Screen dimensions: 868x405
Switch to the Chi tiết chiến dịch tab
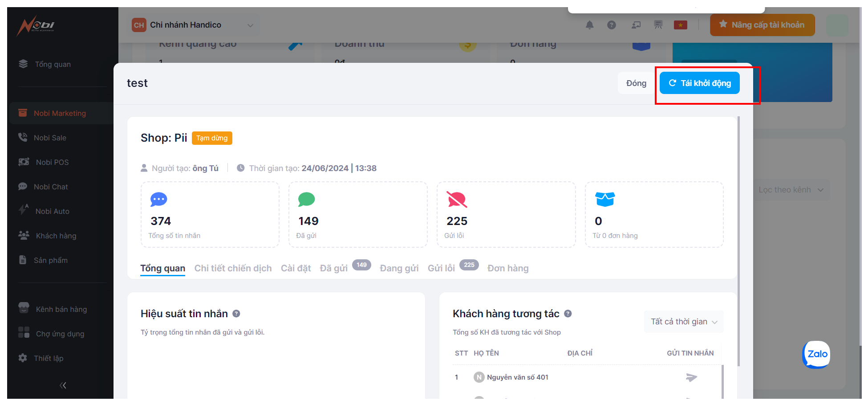pyautogui.click(x=233, y=268)
